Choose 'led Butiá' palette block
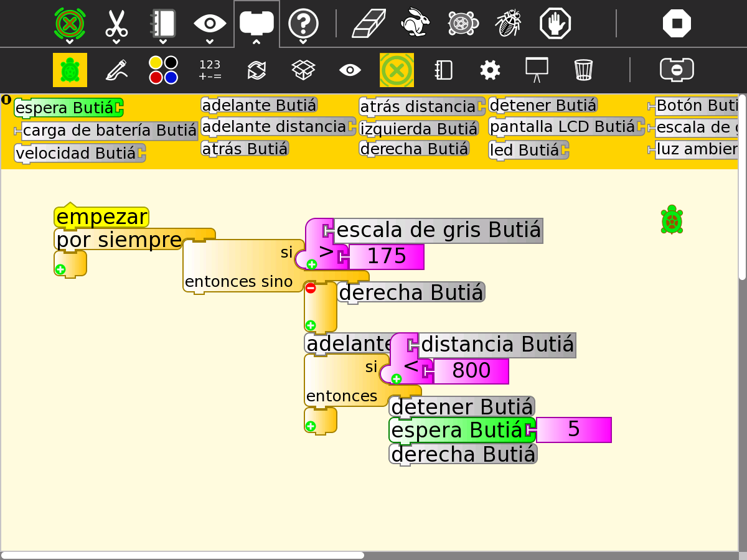This screenshot has height=560, width=747. pyautogui.click(x=529, y=150)
